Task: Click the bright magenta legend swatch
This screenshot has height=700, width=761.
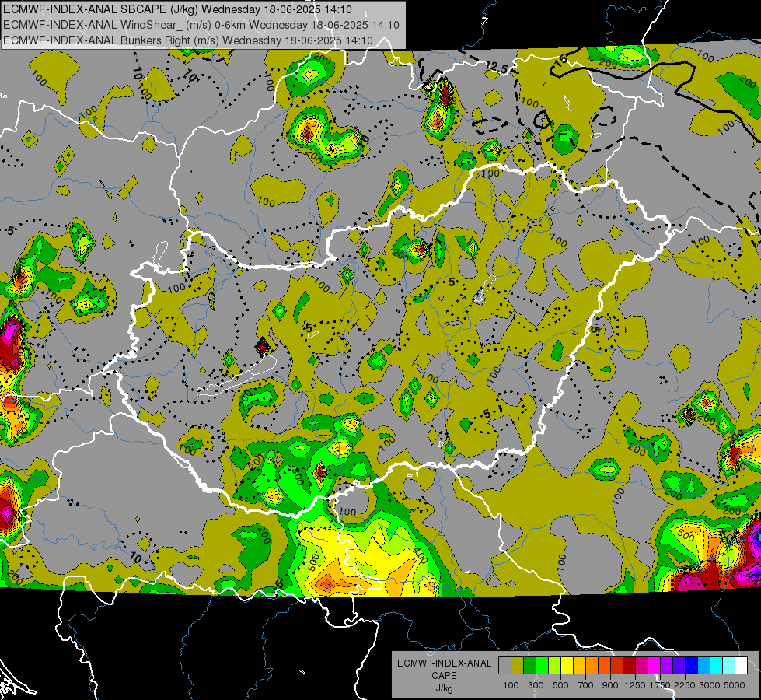Action: (655, 665)
